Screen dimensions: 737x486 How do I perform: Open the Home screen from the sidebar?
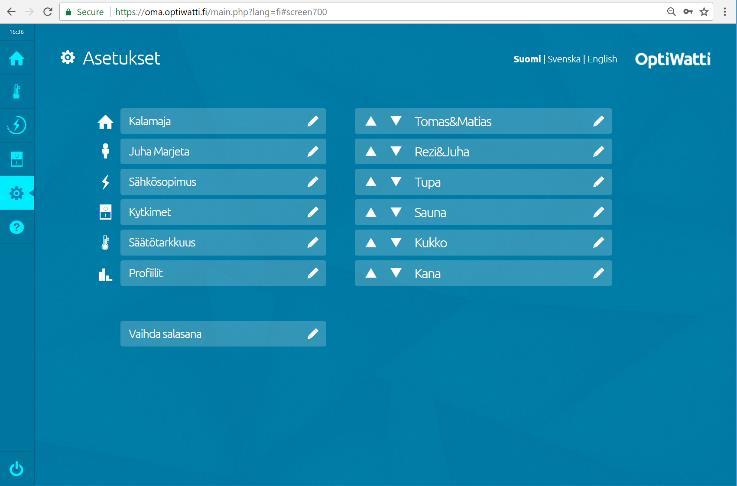click(x=16, y=58)
